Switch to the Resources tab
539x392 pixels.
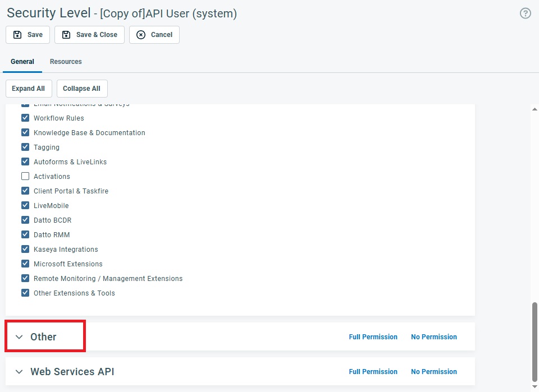[66, 62]
